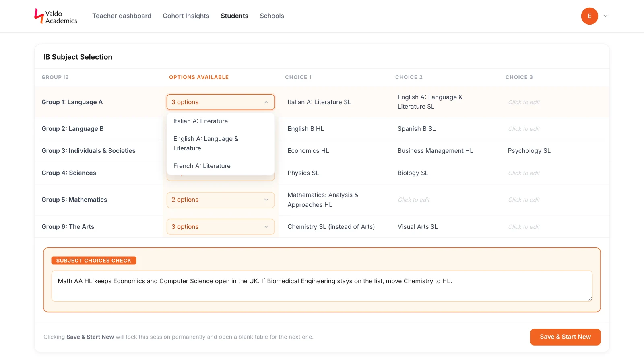
Task: Edit Choice 3 for Group 5 Mathematics
Action: point(524,200)
